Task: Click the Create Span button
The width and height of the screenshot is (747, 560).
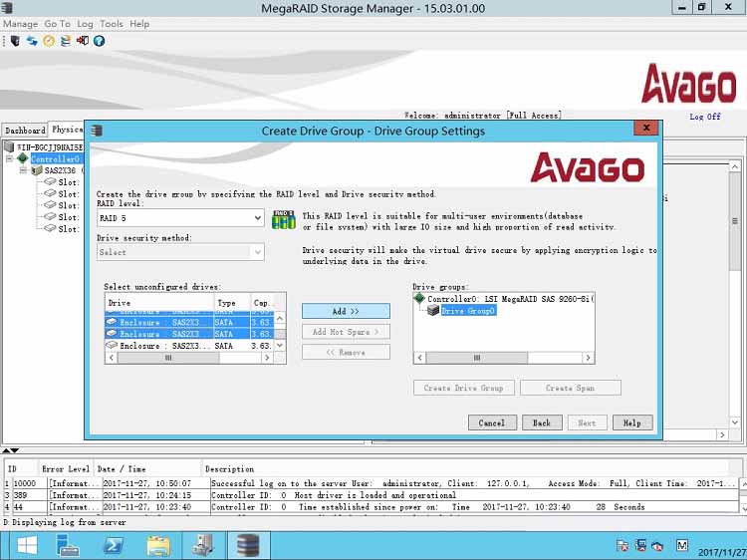Action: (x=571, y=388)
